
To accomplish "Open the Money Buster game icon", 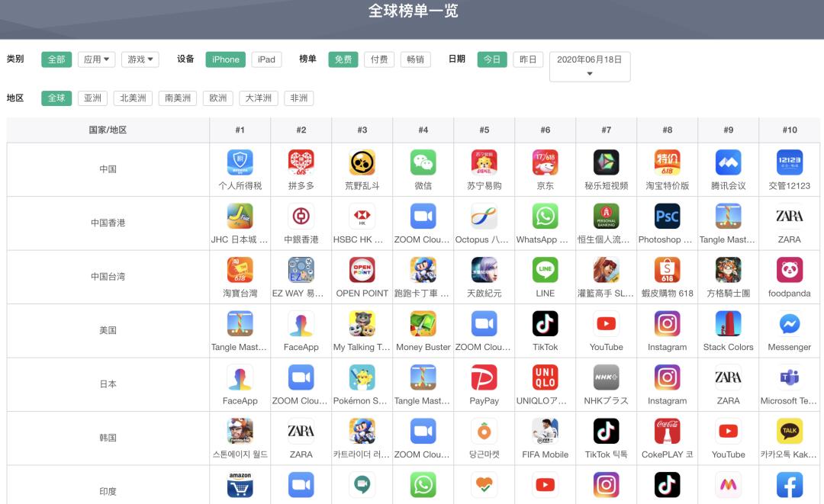I will click(423, 323).
